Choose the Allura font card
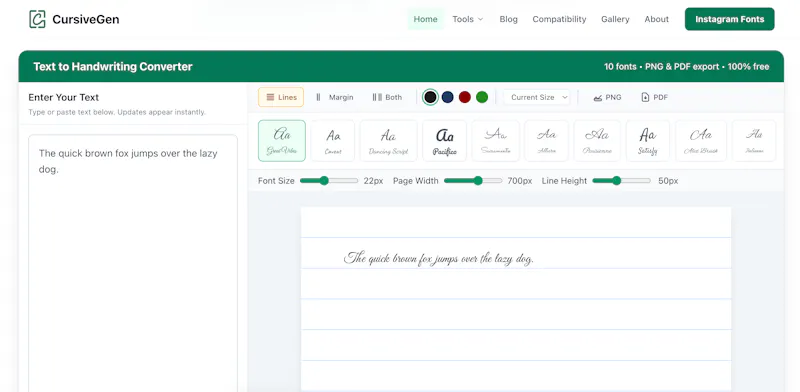 click(546, 141)
